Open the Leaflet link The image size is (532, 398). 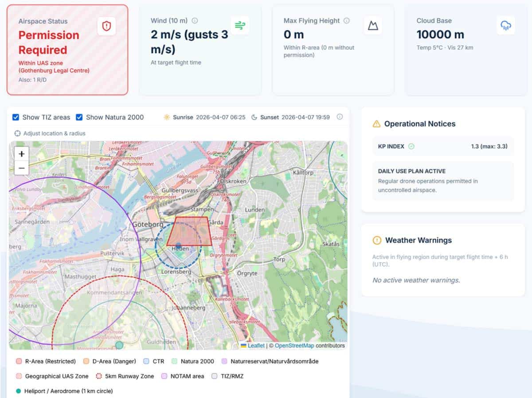[x=256, y=346]
